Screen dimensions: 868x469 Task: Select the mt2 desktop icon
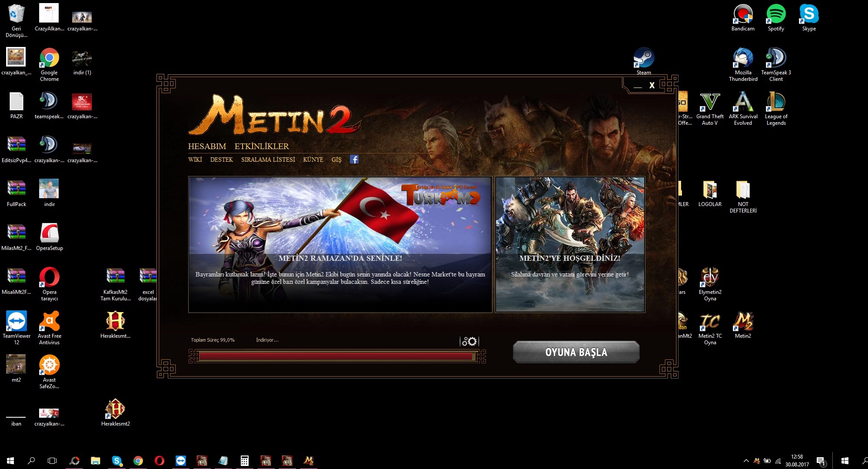17,369
